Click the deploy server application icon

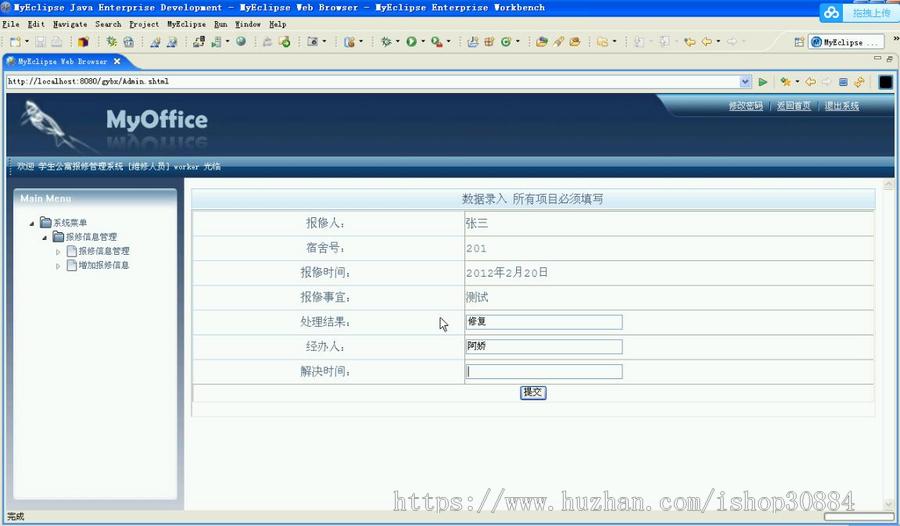point(199,41)
